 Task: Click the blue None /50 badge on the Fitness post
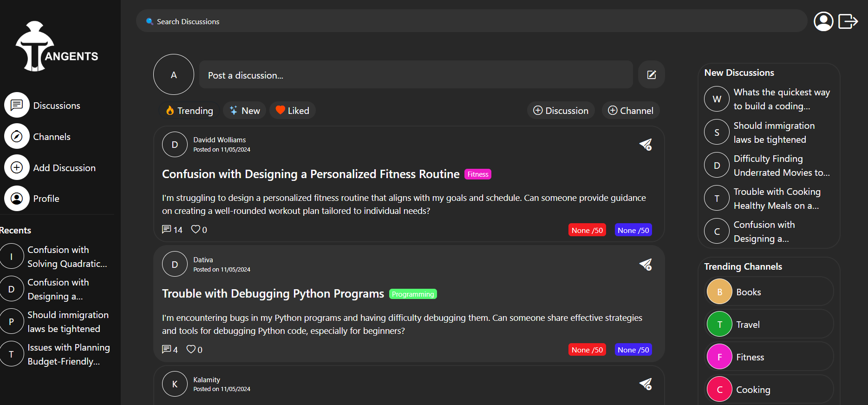pos(633,230)
